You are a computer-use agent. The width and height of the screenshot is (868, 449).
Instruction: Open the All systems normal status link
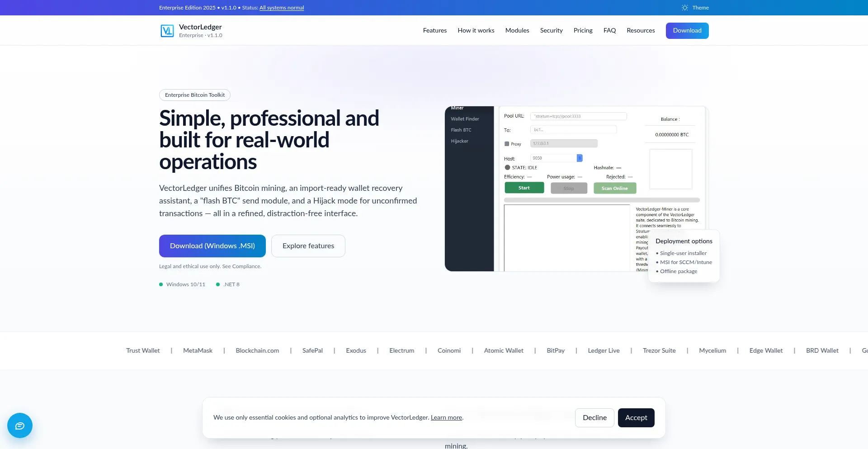281,8
